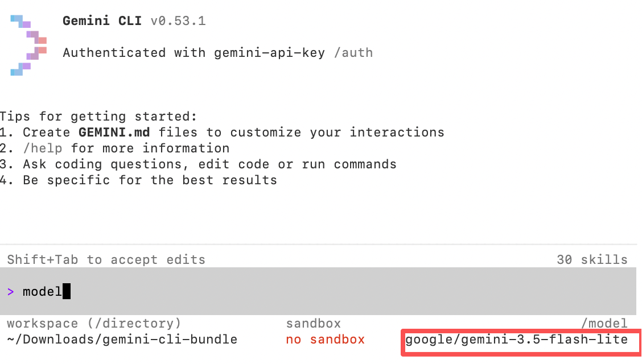Click the google/gemini-3.5-flash-lite model name
Screen dimensions: 642x364
point(516,340)
